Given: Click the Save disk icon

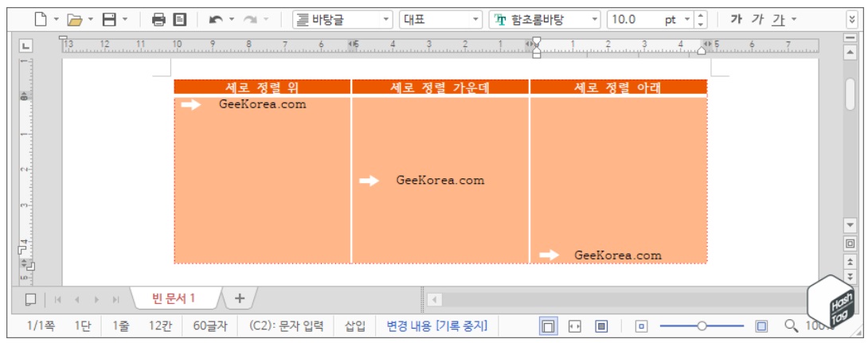Looking at the screenshot, I should 110,20.
